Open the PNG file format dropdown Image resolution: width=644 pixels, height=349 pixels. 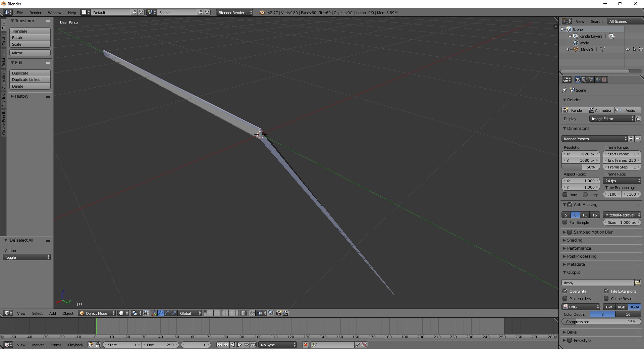pos(581,307)
